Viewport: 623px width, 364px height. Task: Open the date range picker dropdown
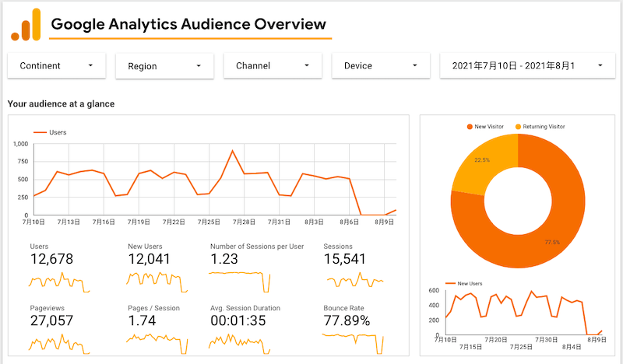pos(527,65)
